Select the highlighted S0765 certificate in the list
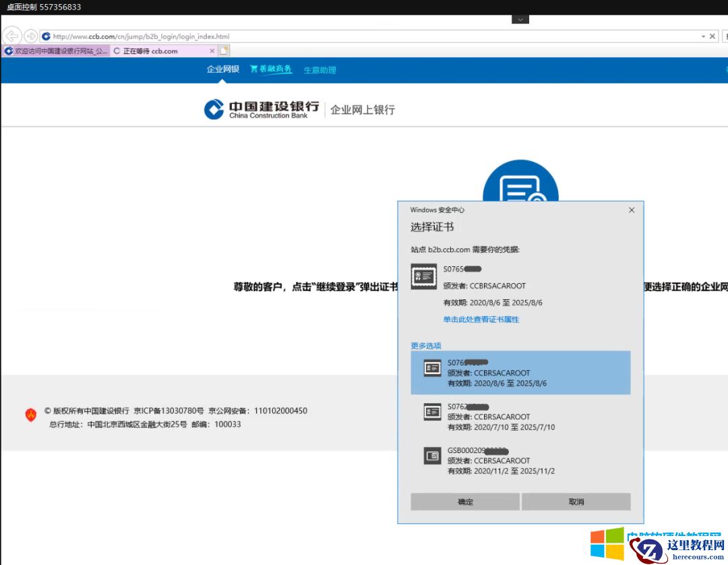This screenshot has height=565, width=728. pos(522,372)
